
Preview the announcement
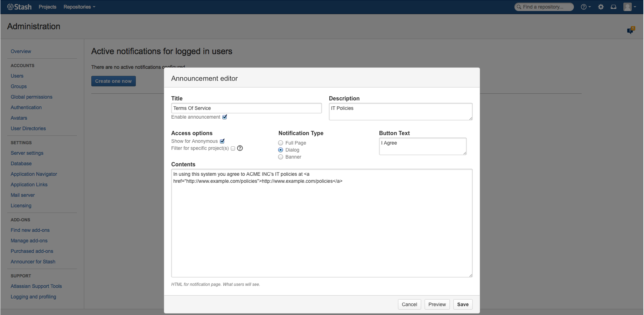pos(437,304)
